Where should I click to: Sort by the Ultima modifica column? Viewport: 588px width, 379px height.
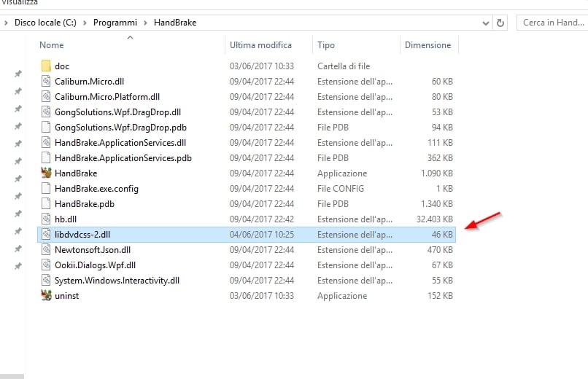(260, 45)
